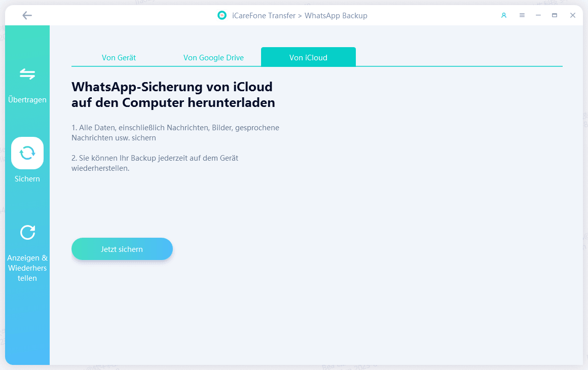The width and height of the screenshot is (588, 370).
Task: Click the iCareFone Transfer logo in titlebar
Action: pyautogui.click(x=222, y=15)
